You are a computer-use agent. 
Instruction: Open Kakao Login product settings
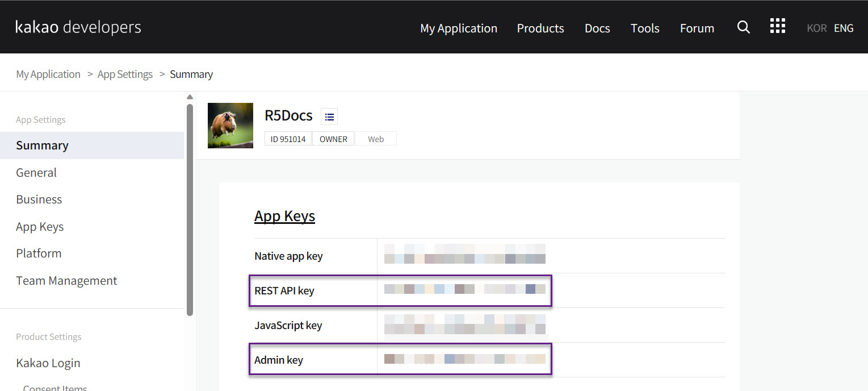pyautogui.click(x=48, y=363)
